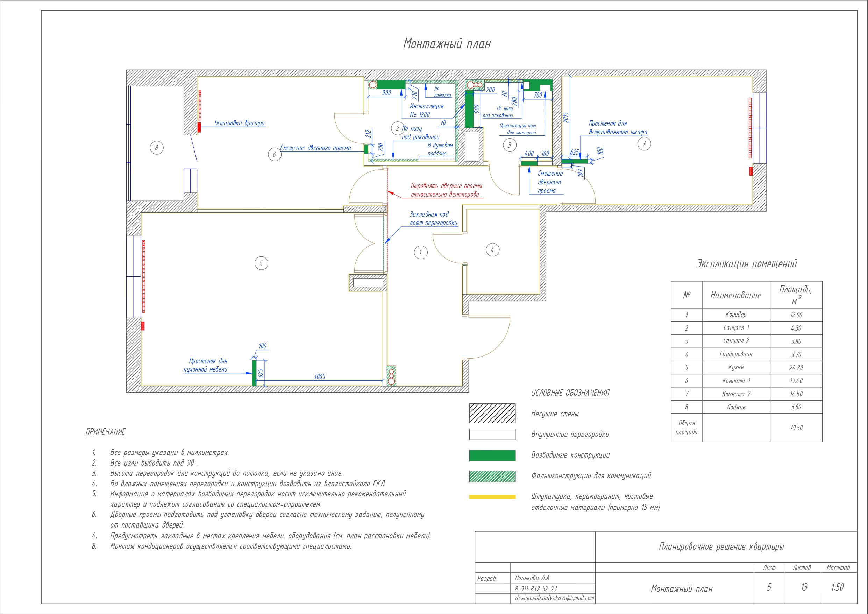868x614 pixels.
Task: Click the design.spb.polyakova@gmail.com email address
Action: [554, 598]
